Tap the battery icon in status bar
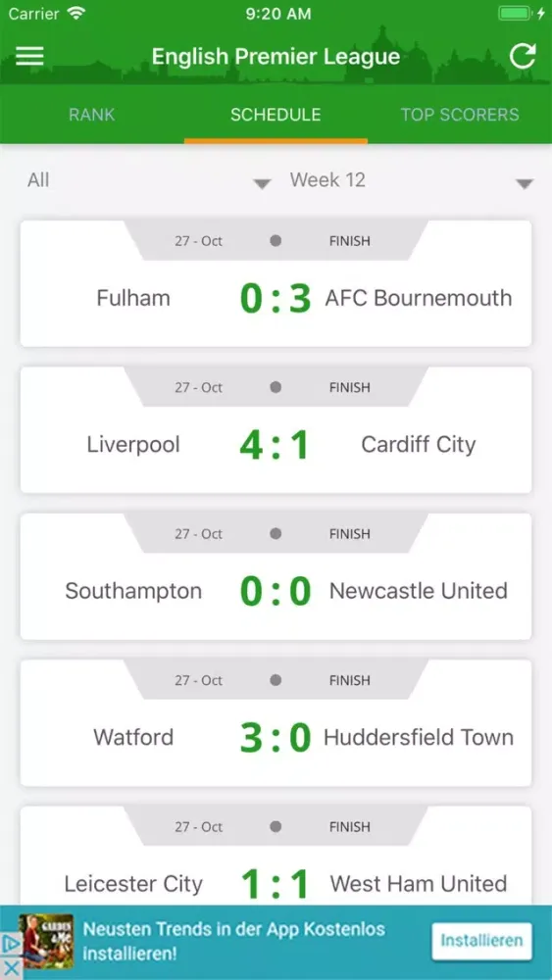 tap(515, 14)
